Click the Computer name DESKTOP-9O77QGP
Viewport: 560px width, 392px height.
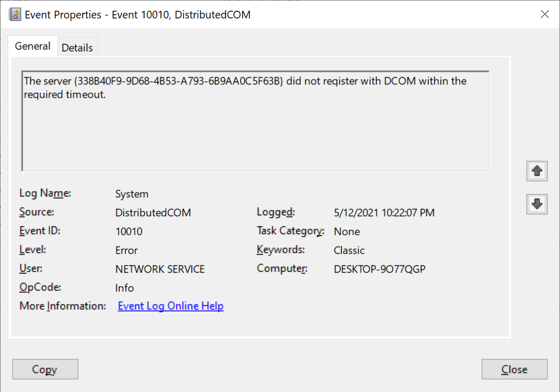379,269
